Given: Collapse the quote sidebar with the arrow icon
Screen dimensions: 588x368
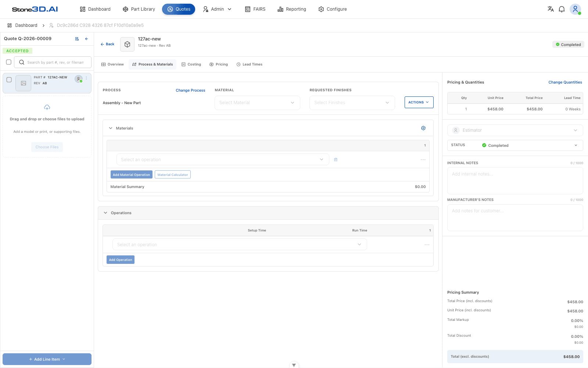Looking at the screenshot, I should click(x=87, y=39).
